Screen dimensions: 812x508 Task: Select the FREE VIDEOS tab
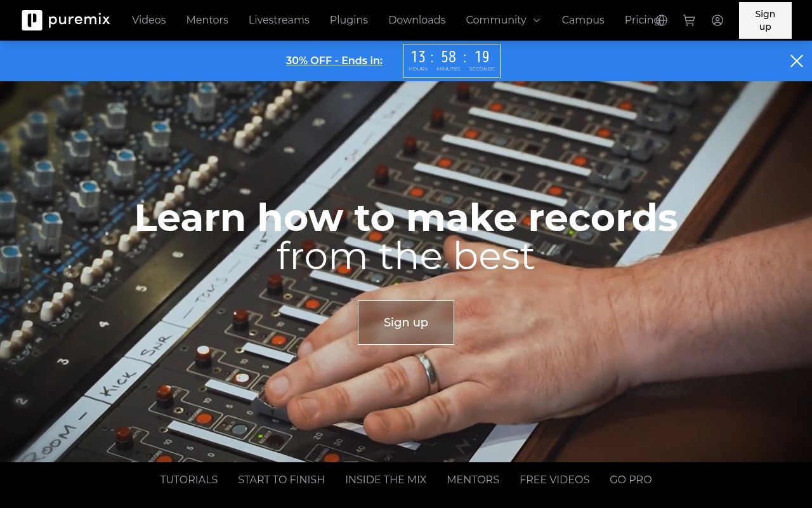click(554, 479)
